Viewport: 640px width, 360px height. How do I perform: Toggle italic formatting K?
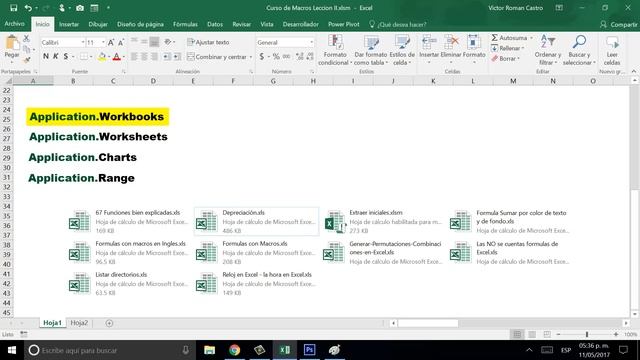point(56,56)
